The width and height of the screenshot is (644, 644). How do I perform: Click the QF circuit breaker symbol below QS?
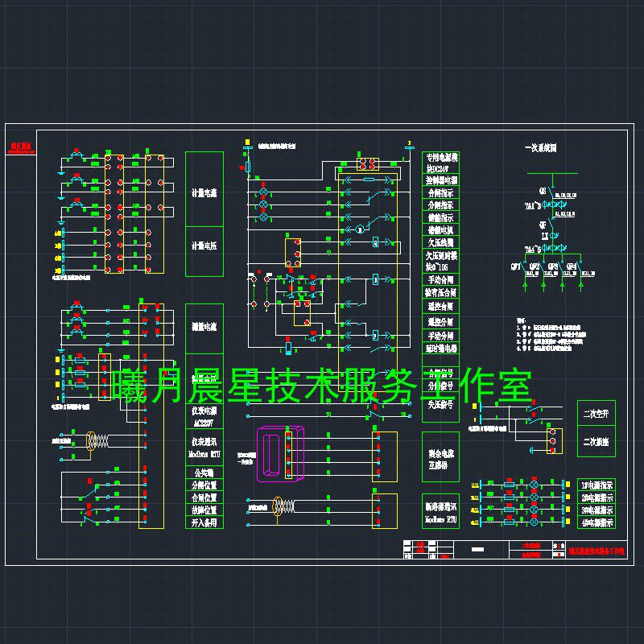[x=551, y=224]
